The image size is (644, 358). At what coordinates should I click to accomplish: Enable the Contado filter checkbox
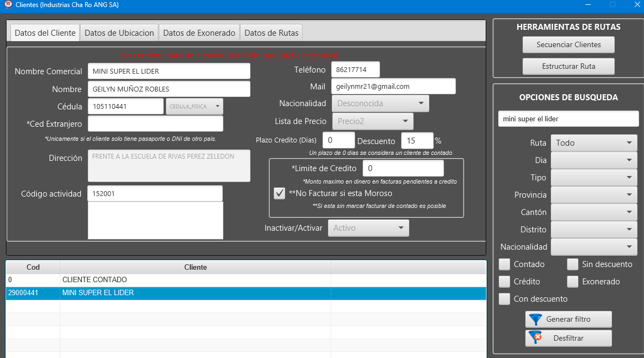pos(505,264)
